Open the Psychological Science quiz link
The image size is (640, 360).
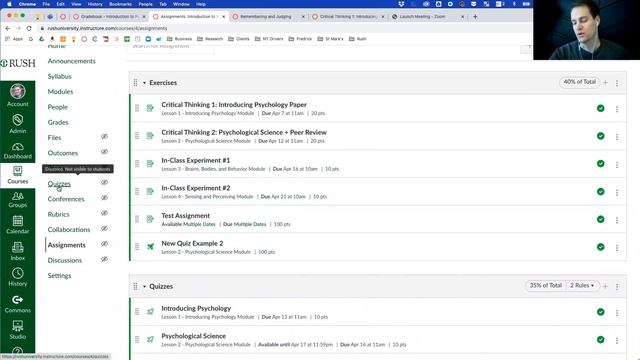pyautogui.click(x=193, y=336)
